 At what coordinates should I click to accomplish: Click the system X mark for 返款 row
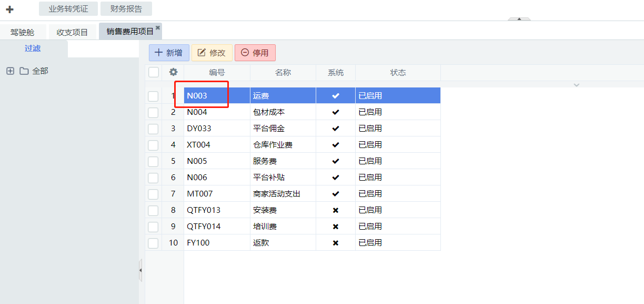pyautogui.click(x=336, y=243)
